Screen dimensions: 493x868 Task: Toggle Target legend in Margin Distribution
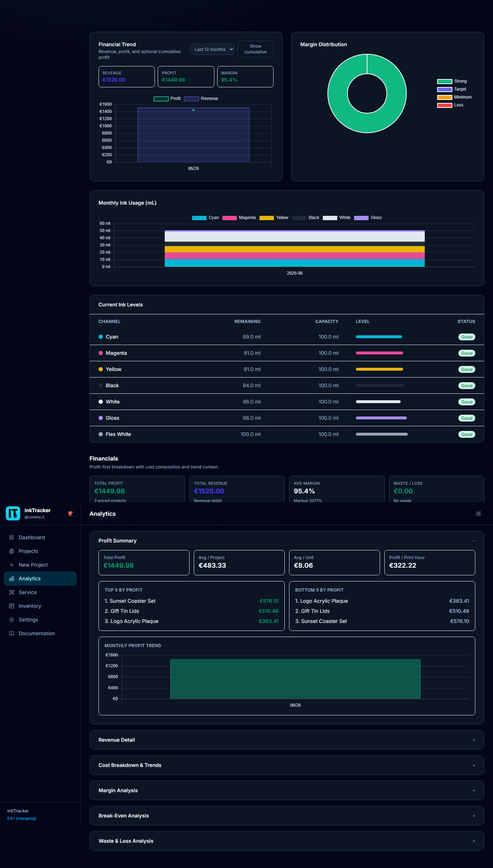[x=451, y=89]
